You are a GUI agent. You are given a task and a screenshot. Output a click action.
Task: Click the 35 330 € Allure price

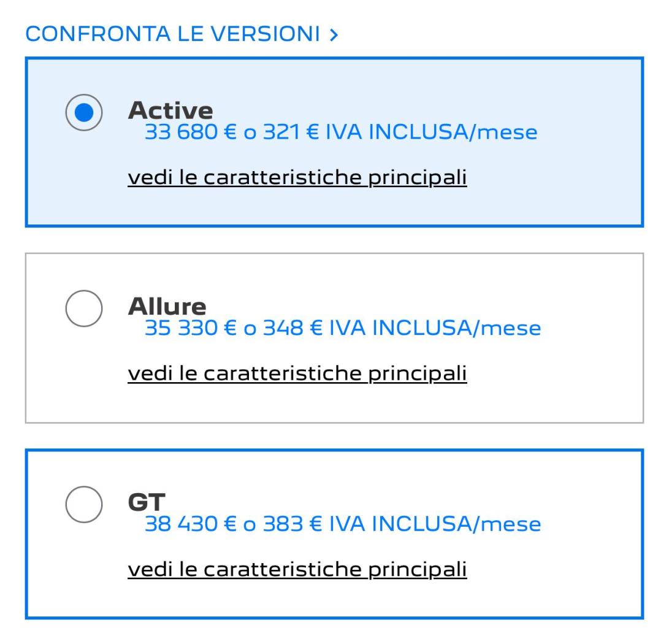coord(189,328)
